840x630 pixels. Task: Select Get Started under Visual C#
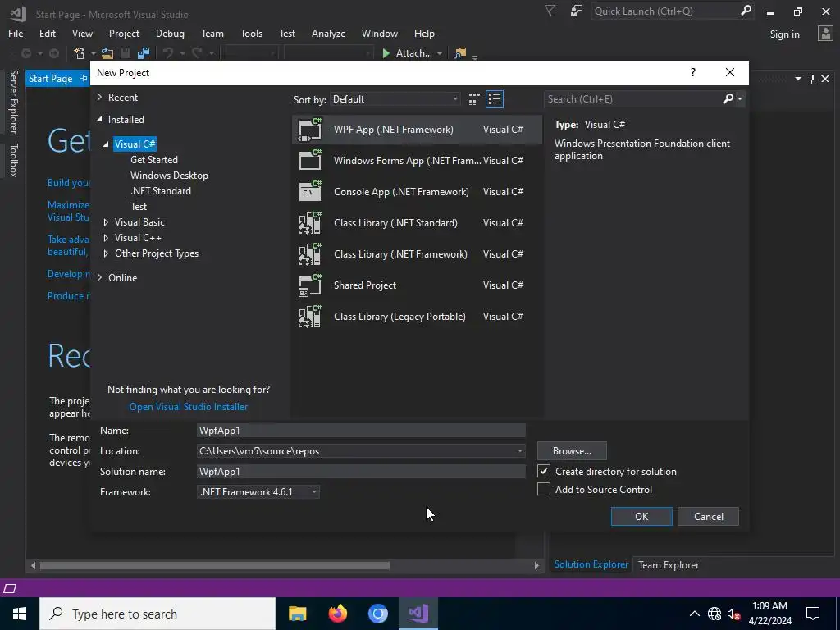[x=154, y=160]
